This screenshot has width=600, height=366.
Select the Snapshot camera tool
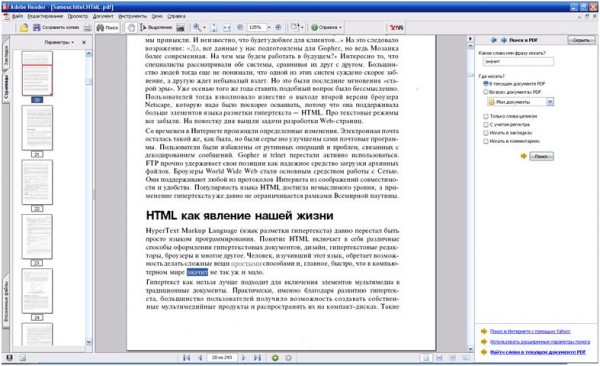click(181, 28)
